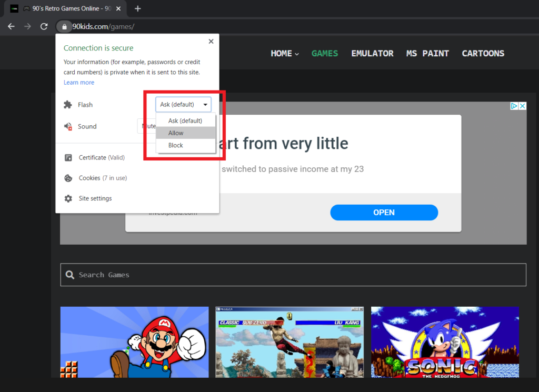Click the blue OPEN ad button
Screen dimensions: 539x392
[x=384, y=213]
